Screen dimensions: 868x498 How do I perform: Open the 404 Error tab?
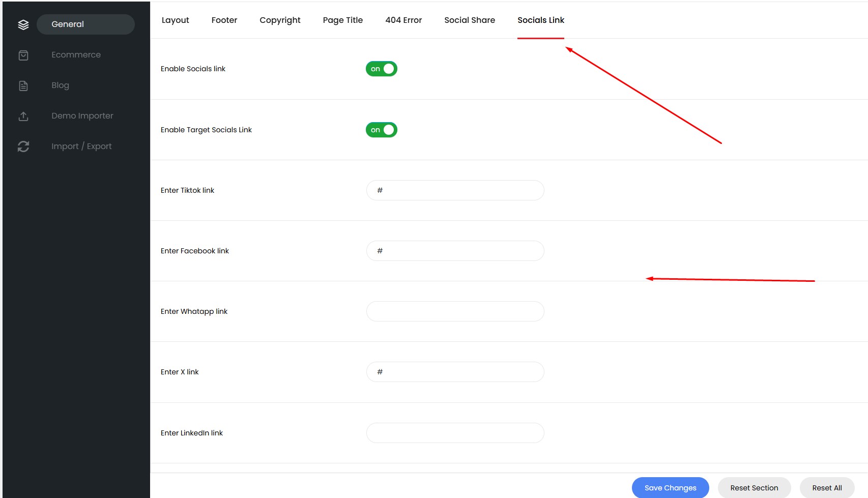(x=403, y=20)
